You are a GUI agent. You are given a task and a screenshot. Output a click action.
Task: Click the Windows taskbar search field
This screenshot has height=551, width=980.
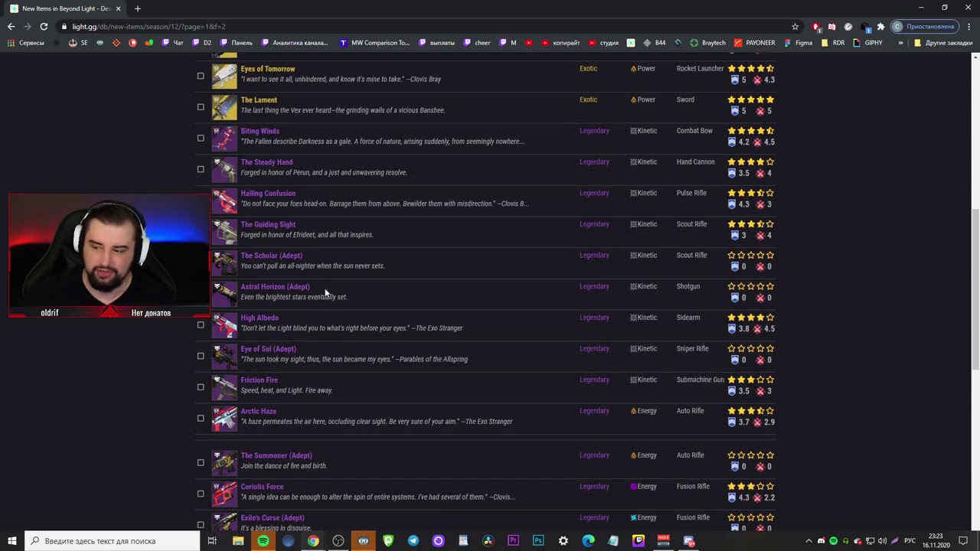112,541
